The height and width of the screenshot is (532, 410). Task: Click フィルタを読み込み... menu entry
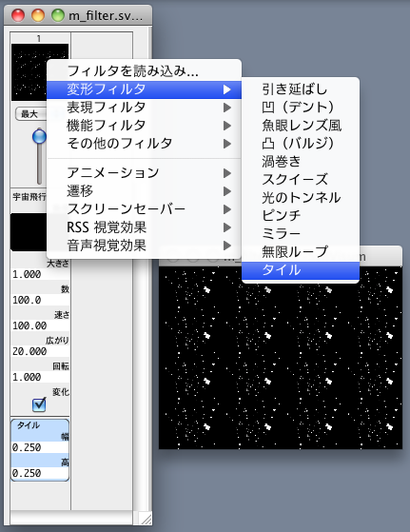click(x=144, y=71)
